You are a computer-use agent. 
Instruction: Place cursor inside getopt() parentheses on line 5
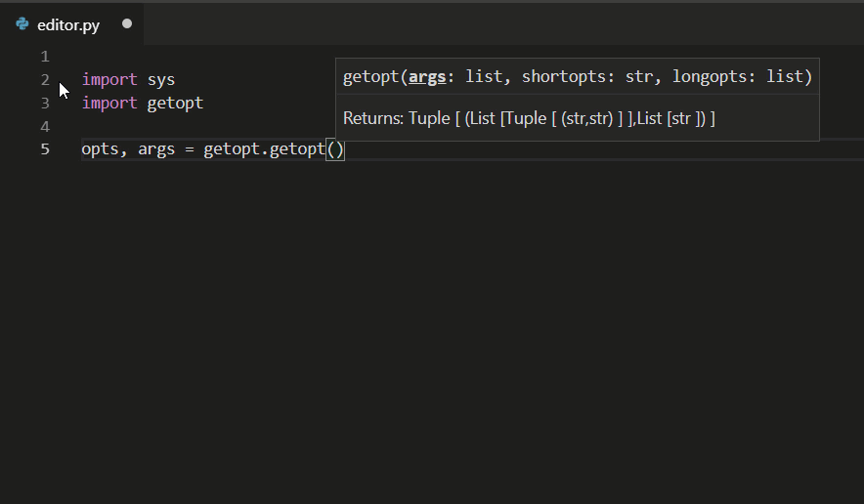[335, 149]
